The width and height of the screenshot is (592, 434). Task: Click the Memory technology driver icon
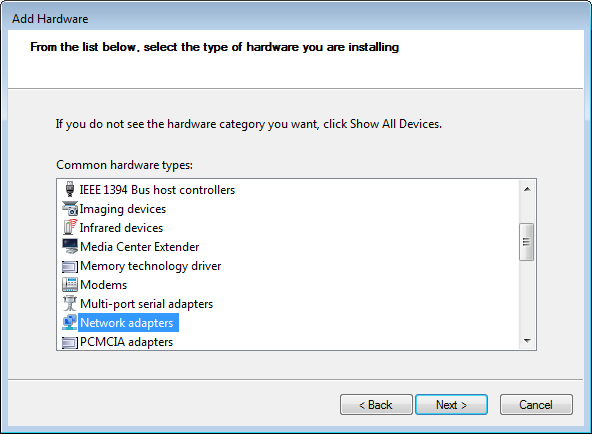[x=70, y=266]
